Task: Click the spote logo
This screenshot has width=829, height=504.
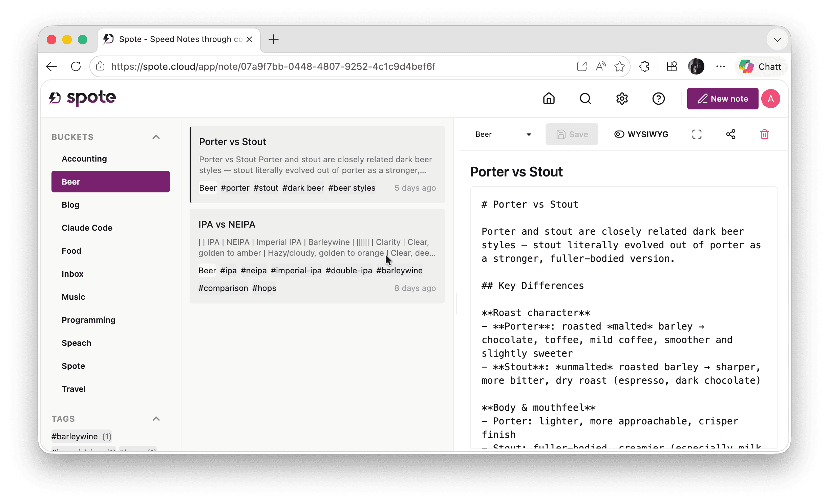Action: (82, 98)
